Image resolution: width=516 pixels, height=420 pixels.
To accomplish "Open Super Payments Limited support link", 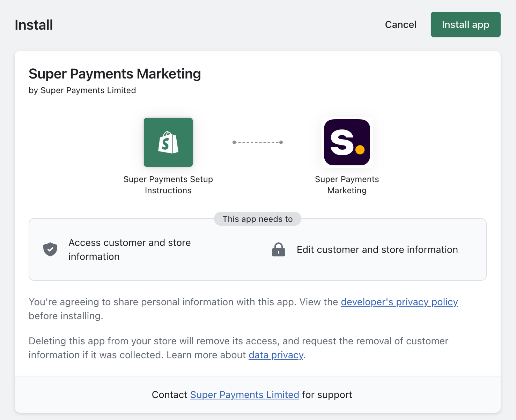I will coord(245,395).
